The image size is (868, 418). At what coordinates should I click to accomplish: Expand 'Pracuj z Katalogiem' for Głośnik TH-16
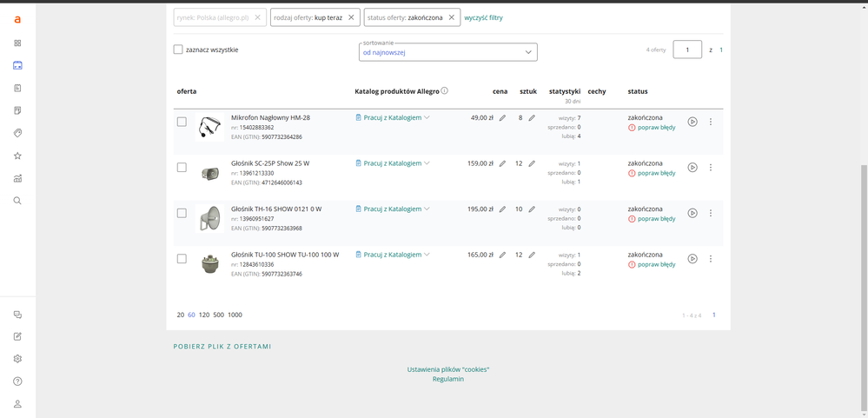pos(393,209)
